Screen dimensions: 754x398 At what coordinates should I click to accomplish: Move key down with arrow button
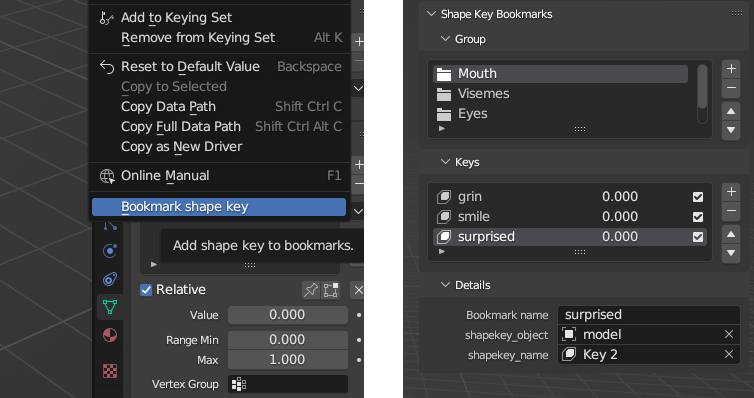[731, 253]
